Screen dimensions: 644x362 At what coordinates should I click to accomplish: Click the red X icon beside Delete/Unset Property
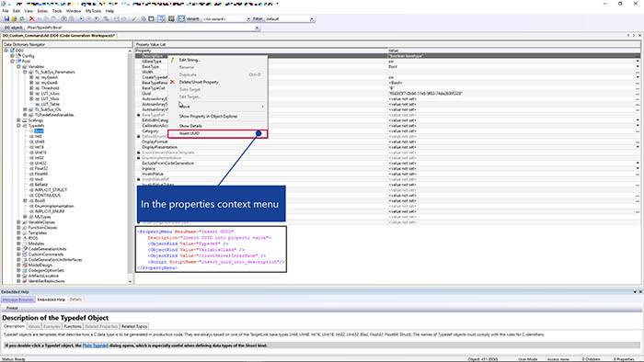click(172, 82)
